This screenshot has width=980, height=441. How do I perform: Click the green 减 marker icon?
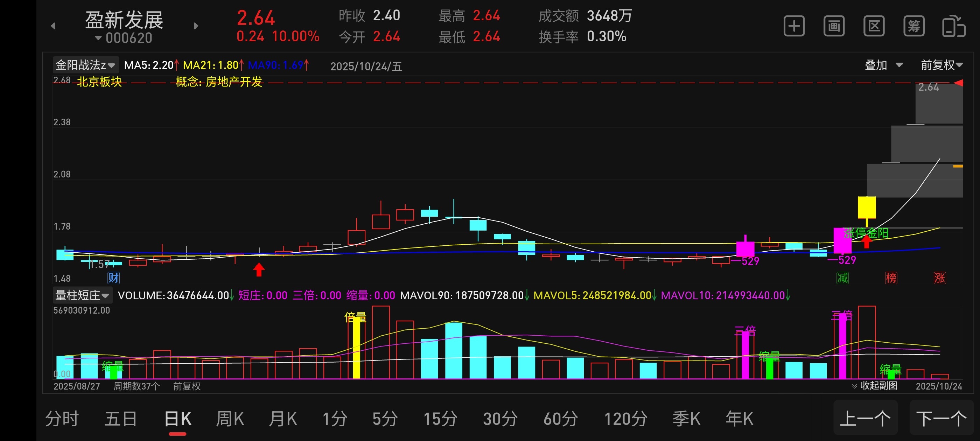click(843, 278)
